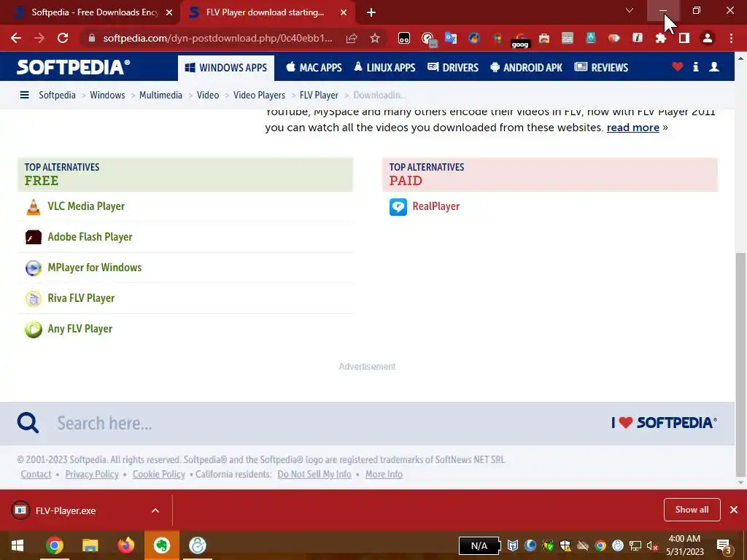The height and width of the screenshot is (560, 747).
Task: Open the read more link
Action: [x=632, y=128]
